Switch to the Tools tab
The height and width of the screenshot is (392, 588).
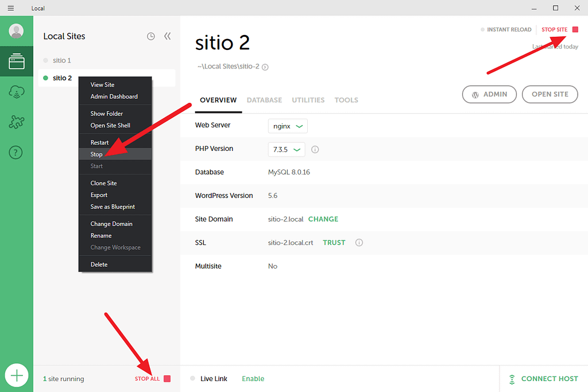coord(346,100)
